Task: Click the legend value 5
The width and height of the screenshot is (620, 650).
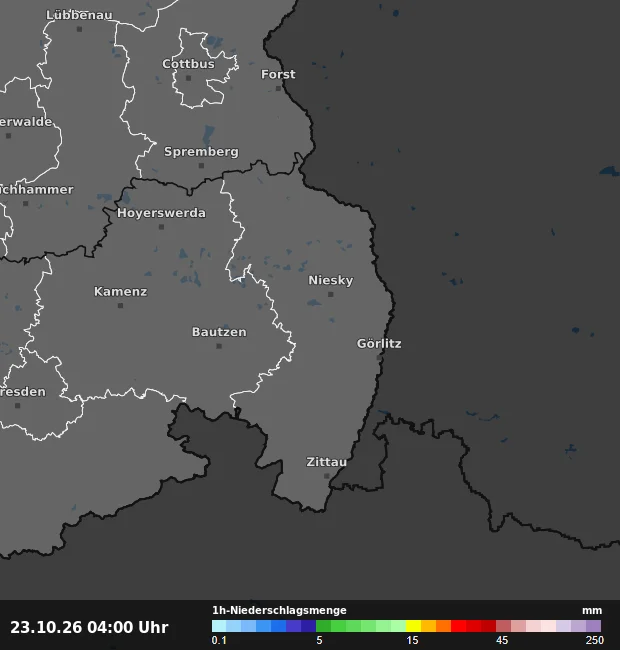Action: [x=319, y=640]
